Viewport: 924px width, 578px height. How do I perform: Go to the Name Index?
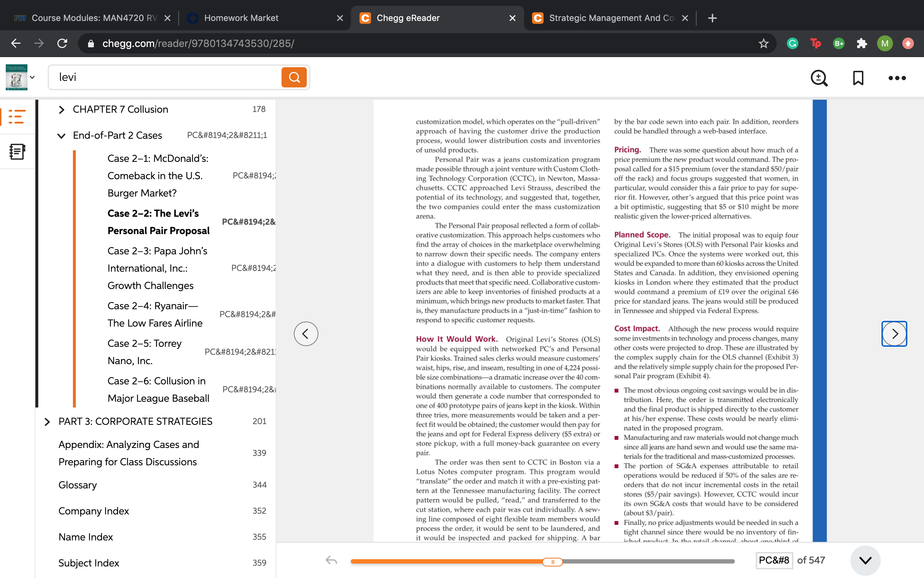86,537
